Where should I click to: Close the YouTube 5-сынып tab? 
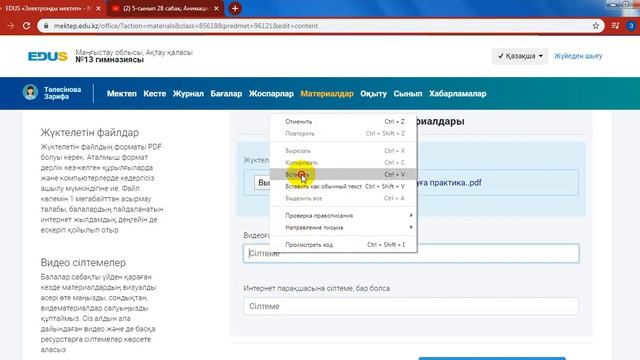pos(216,8)
